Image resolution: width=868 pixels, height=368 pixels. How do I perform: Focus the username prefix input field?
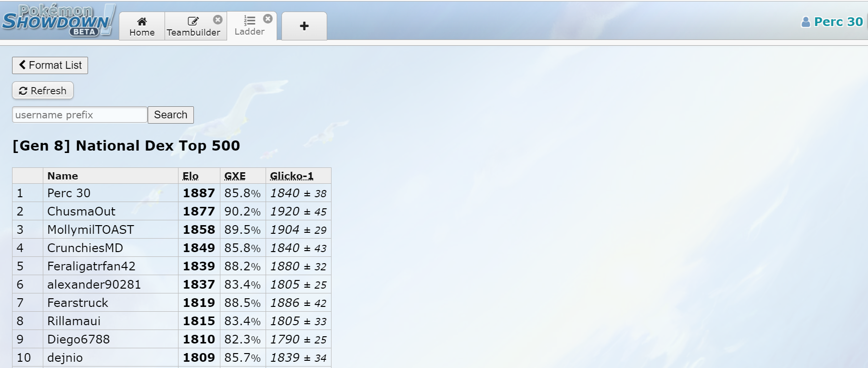tap(80, 115)
